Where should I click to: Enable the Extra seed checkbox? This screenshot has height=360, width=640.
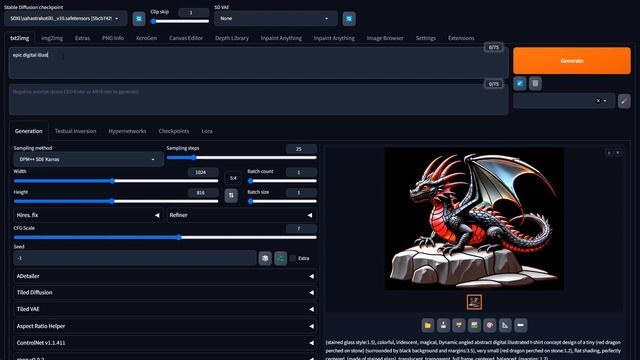click(293, 258)
